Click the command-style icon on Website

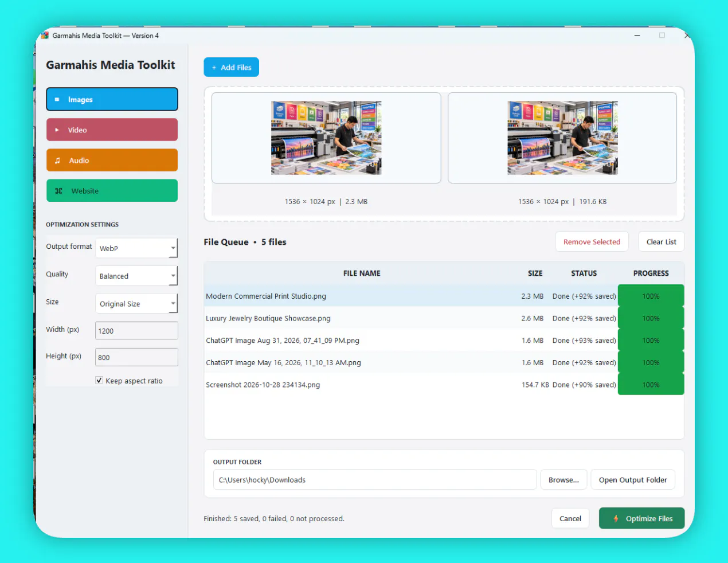coord(58,191)
